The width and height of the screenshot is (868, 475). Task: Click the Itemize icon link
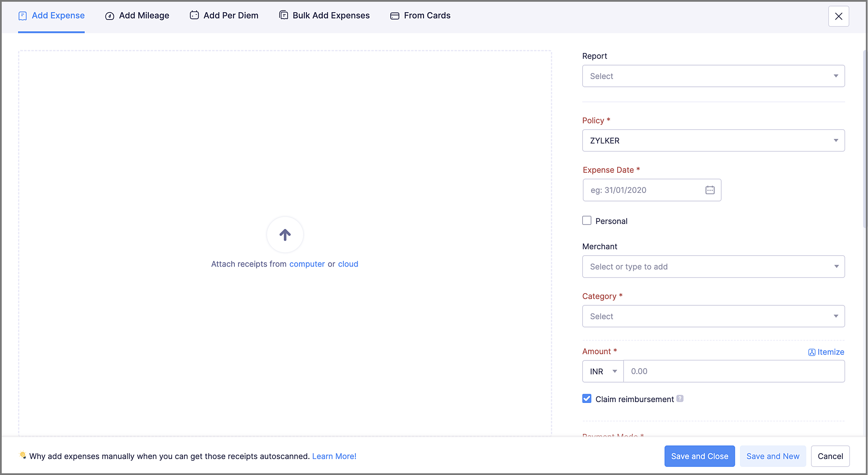[x=812, y=352]
